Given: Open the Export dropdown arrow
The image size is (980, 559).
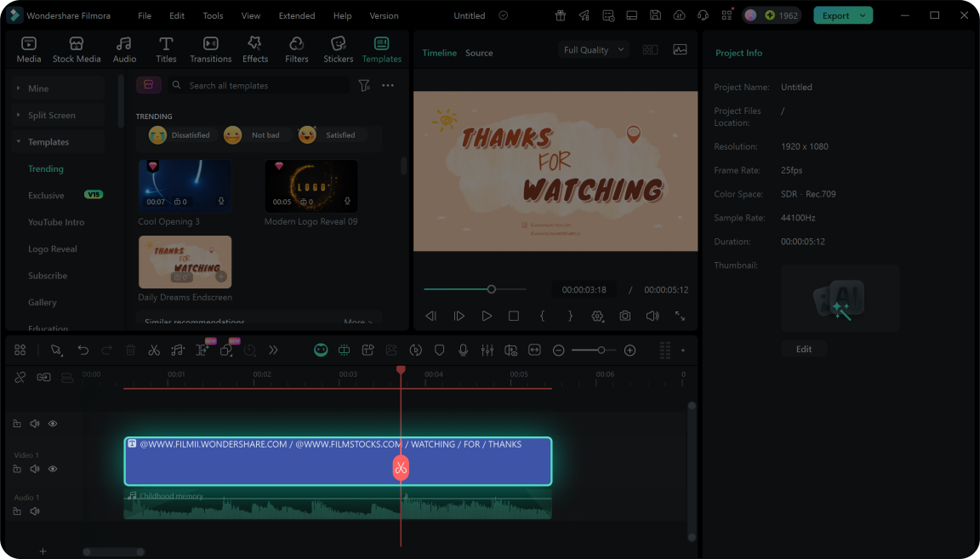Looking at the screenshot, I should [863, 15].
